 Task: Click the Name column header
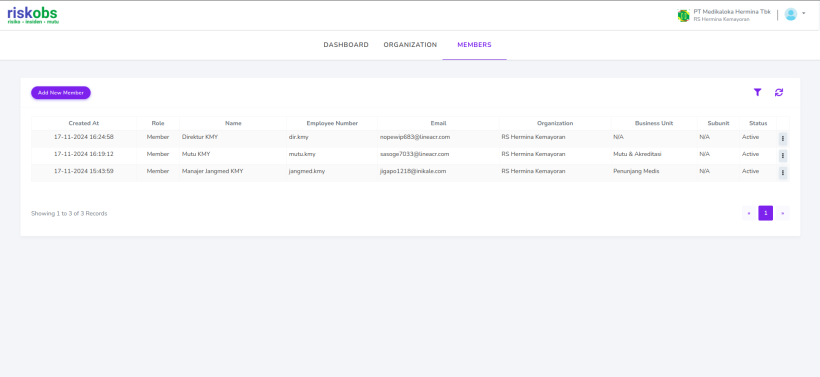[233, 123]
